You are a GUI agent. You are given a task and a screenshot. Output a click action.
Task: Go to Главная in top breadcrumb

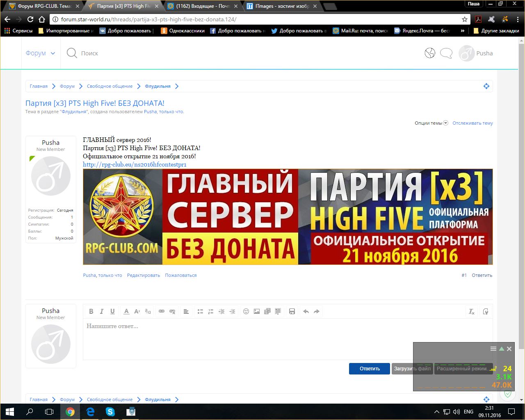click(39, 86)
